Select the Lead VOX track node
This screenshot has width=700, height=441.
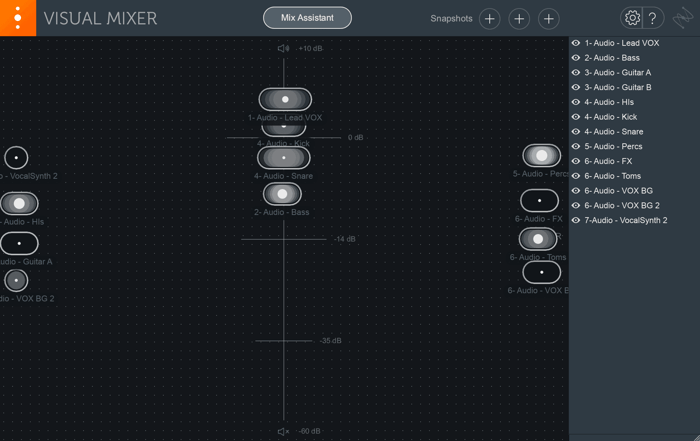click(285, 99)
